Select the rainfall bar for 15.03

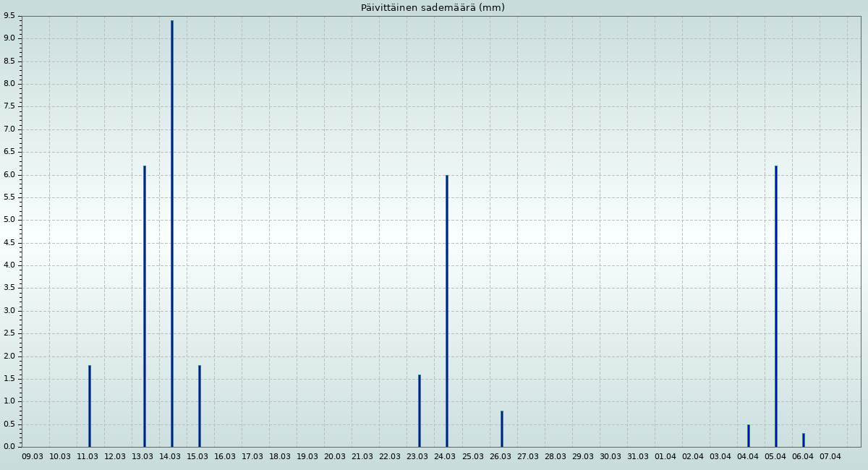(x=200, y=406)
